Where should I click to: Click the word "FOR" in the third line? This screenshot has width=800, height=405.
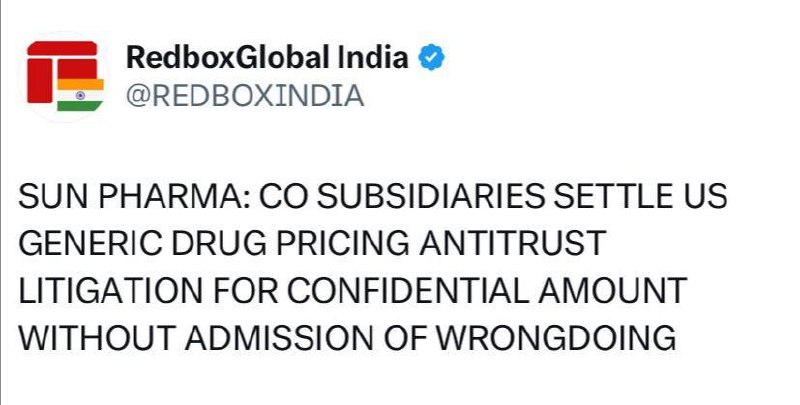[245, 290]
